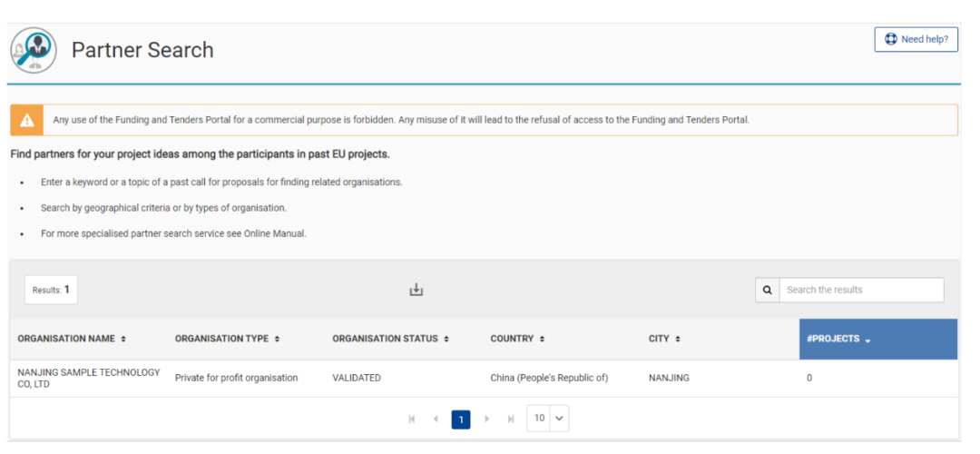Open the Need help? button
The height and width of the screenshot is (454, 980).
916,40
